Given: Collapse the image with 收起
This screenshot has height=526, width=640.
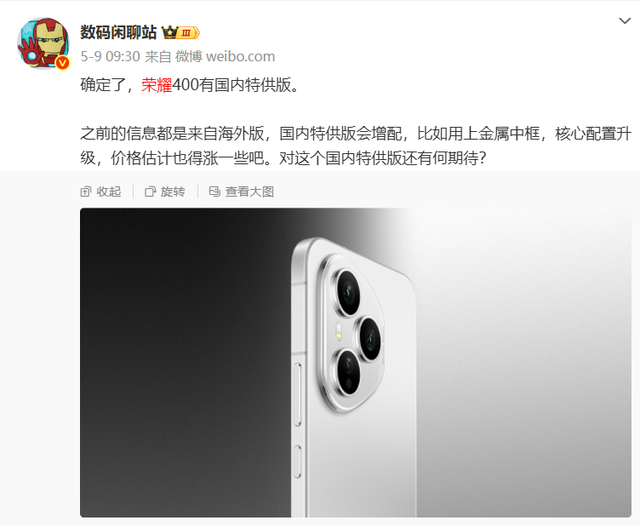Looking at the screenshot, I should coord(101,191).
